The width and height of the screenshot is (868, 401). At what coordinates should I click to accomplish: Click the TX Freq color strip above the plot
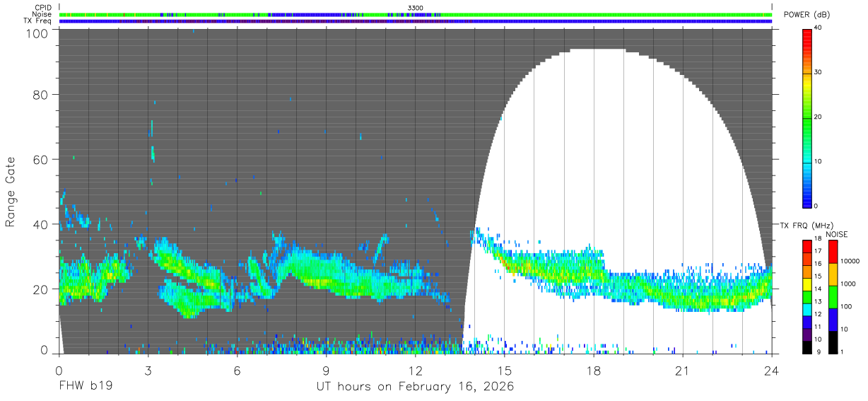[415, 21]
